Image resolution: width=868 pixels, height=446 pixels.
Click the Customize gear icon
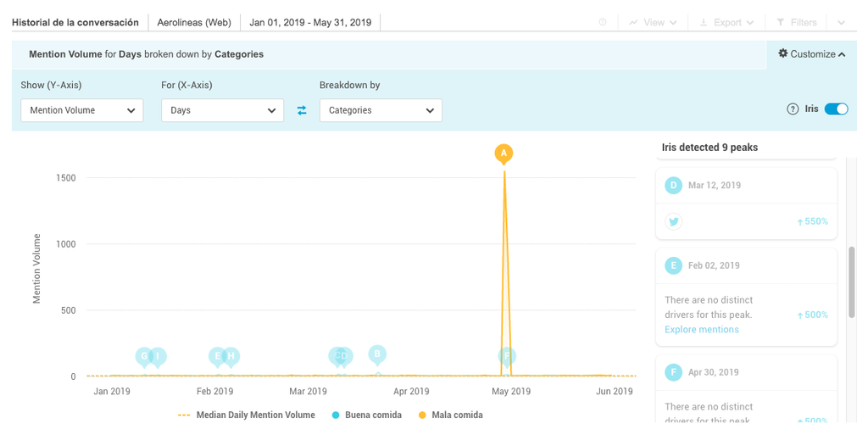point(782,54)
